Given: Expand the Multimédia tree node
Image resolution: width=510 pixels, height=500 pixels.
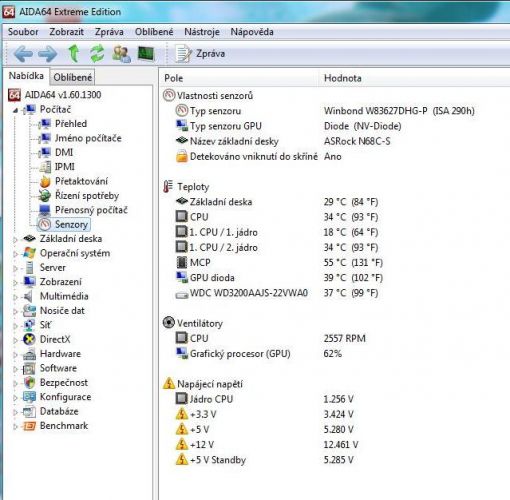Looking at the screenshot, I should pyautogui.click(x=15, y=297).
